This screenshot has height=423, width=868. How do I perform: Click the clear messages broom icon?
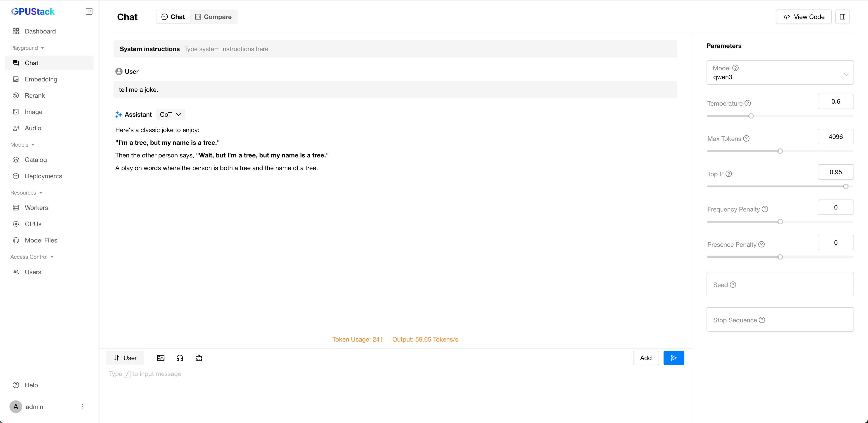(x=199, y=358)
